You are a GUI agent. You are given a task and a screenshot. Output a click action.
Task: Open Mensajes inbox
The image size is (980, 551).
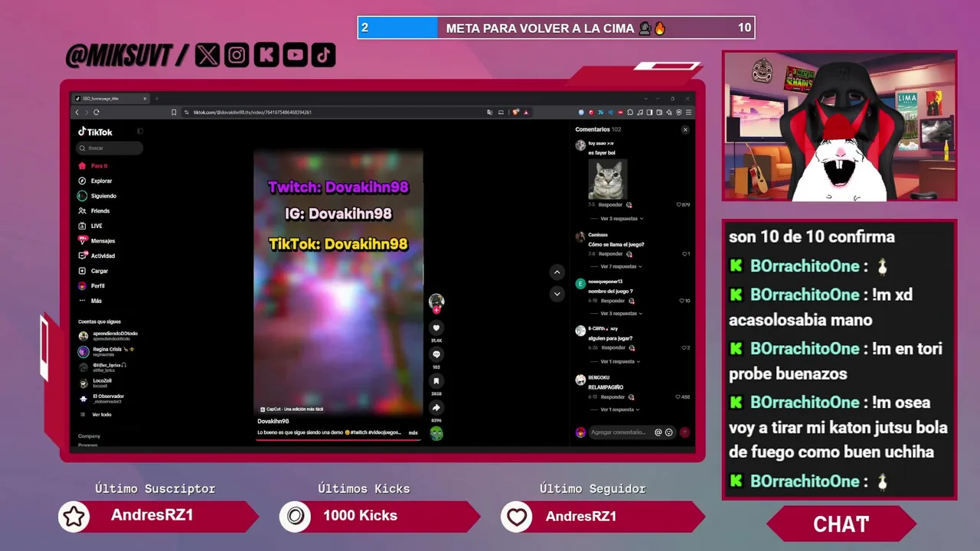point(96,241)
